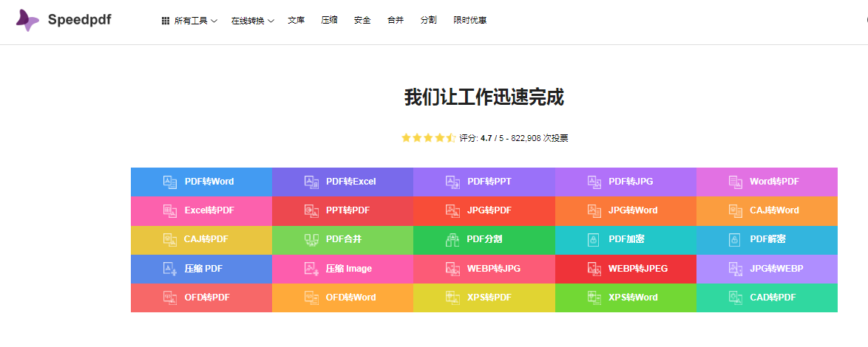868x347 pixels.
Task: Open the PDF加密 label link
Action: click(x=627, y=239)
